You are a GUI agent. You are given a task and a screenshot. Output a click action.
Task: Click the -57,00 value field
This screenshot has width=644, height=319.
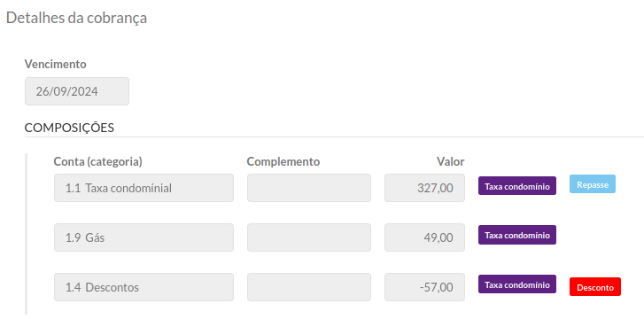point(424,287)
